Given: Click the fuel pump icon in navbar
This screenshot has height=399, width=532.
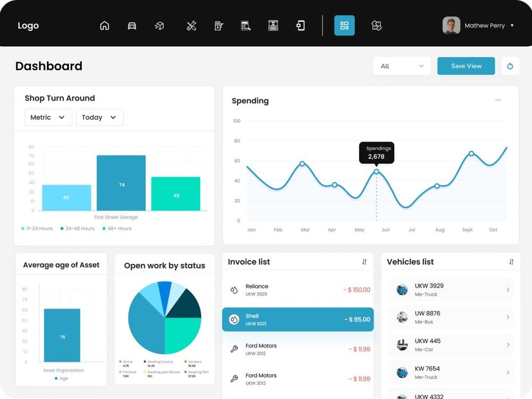Looking at the screenshot, I should click(219, 26).
